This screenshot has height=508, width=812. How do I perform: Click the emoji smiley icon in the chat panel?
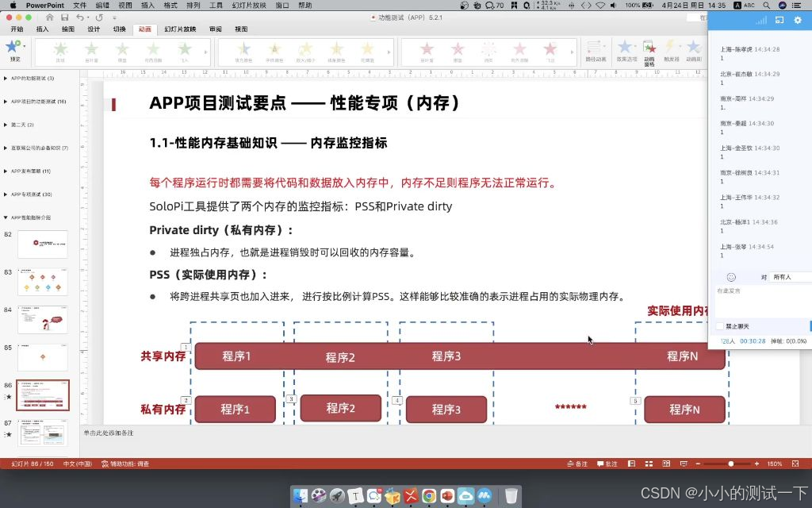[x=731, y=277]
